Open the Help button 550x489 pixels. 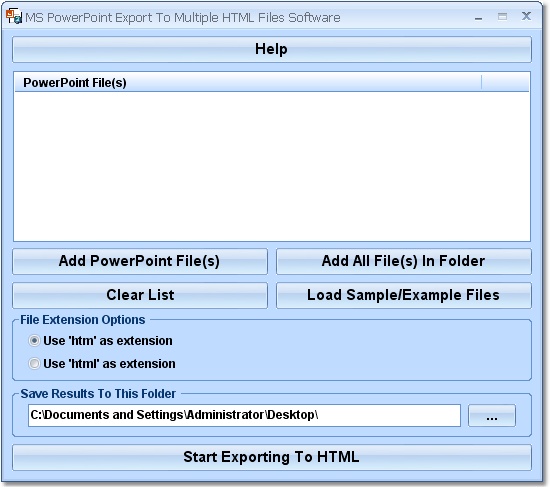click(272, 49)
